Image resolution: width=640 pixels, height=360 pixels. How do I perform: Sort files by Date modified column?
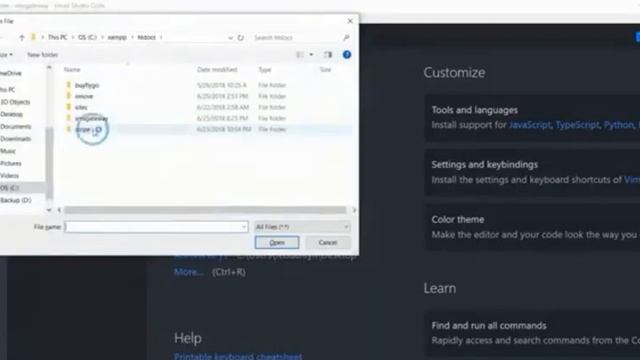click(217, 70)
